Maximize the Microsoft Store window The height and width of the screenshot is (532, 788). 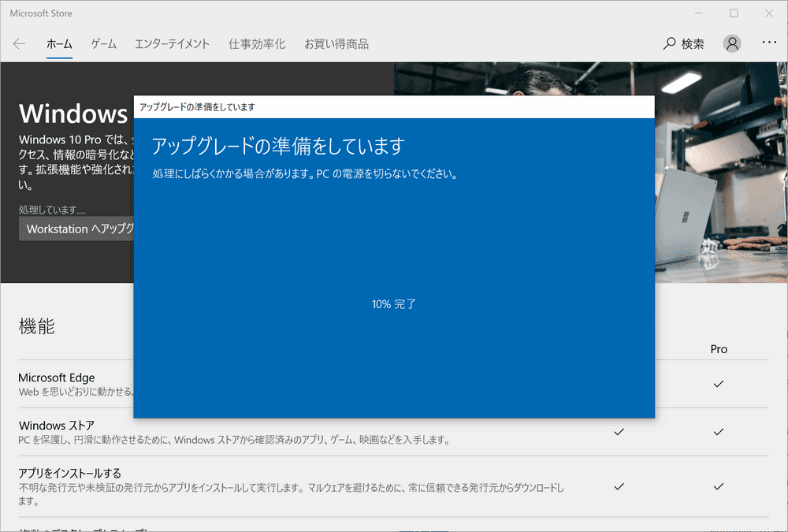coord(734,13)
